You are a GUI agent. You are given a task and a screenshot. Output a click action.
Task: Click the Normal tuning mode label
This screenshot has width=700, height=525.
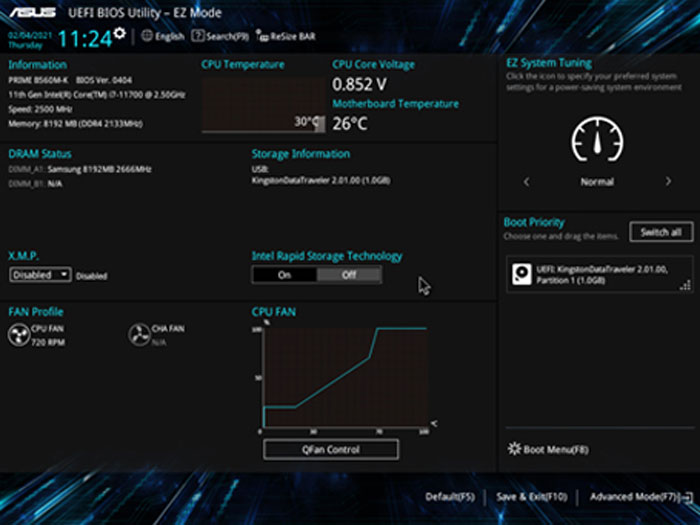click(x=597, y=182)
